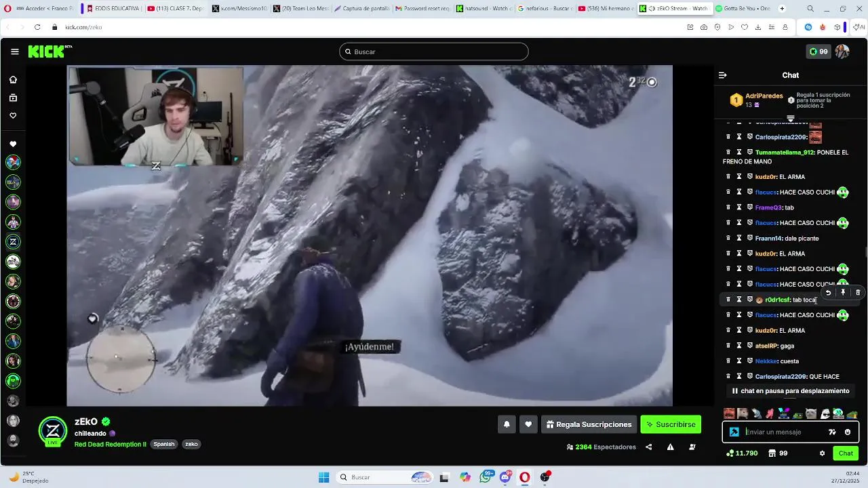Send message with green Chat button
Screen dimensions: 868x488
pos(846,453)
